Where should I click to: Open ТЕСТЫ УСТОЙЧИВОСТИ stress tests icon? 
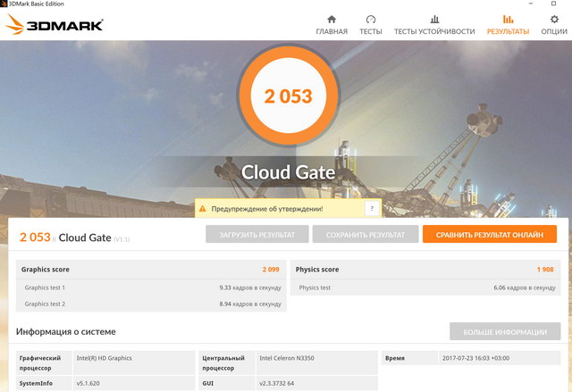tap(434, 19)
